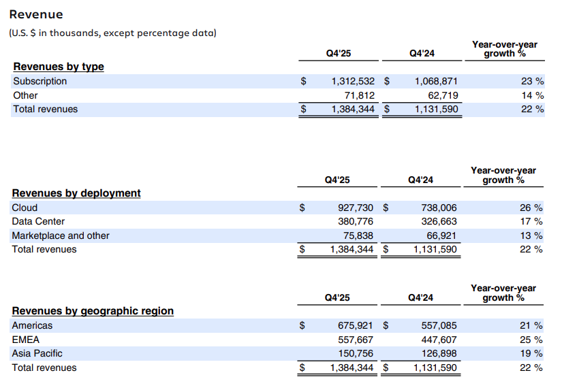Click the 26 % Cloud growth cell
Image resolution: width=577 pixels, height=392 pixels.
coord(531,208)
